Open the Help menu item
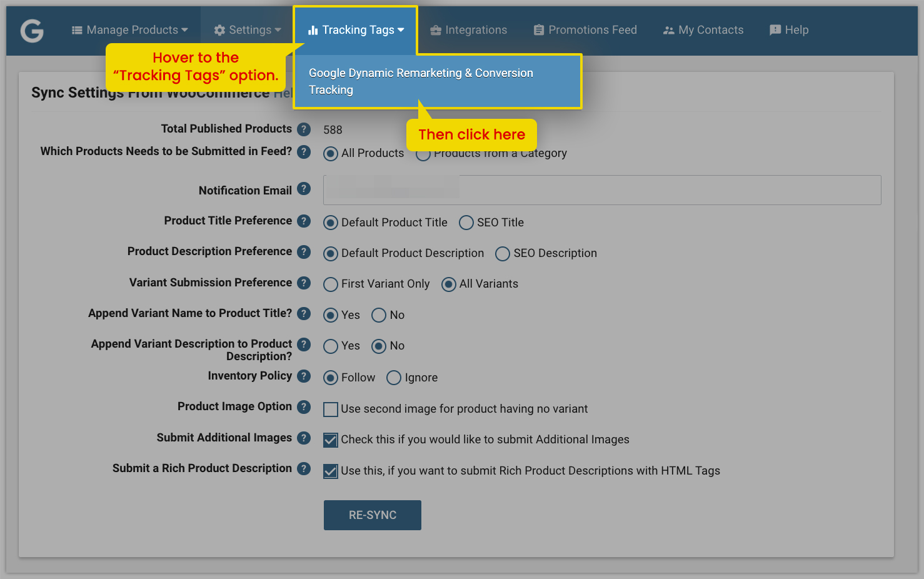Screen dimensions: 924x579 (x=789, y=30)
